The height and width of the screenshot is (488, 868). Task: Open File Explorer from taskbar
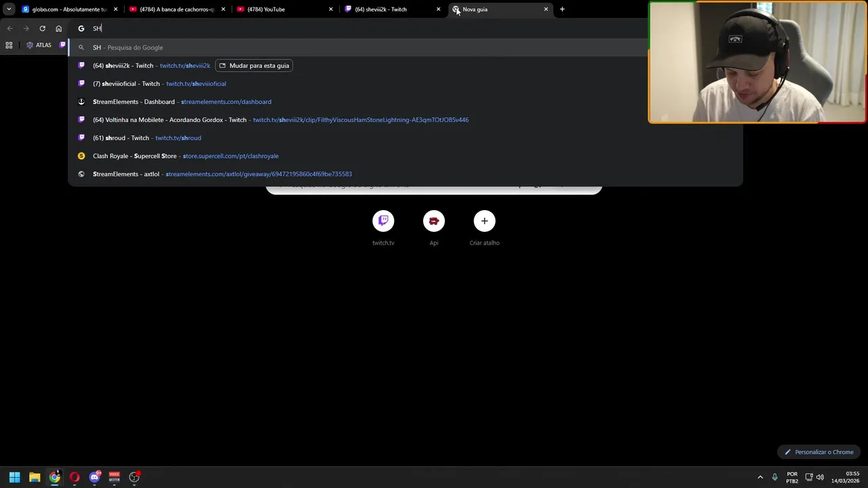click(35, 477)
